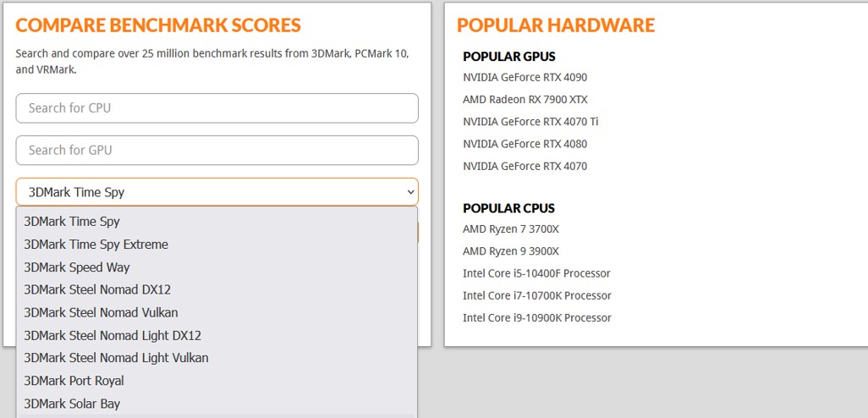Screen dimensions: 868x418
Task: Pick 3DMark Steel Nomad Vulkan option
Action: coord(217,312)
